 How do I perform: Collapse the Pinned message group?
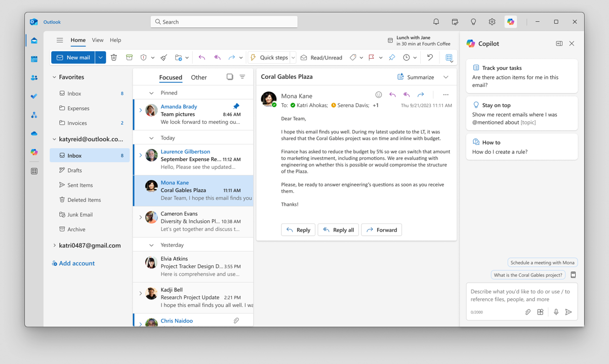coord(151,93)
